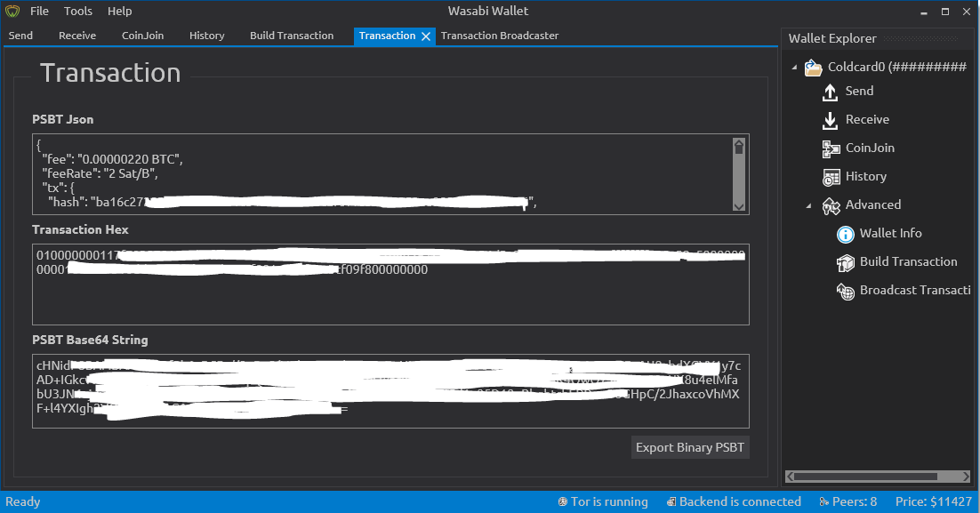Image resolution: width=980 pixels, height=513 pixels.
Task: Click the Broadcast Transaction globe icon
Action: (x=845, y=292)
